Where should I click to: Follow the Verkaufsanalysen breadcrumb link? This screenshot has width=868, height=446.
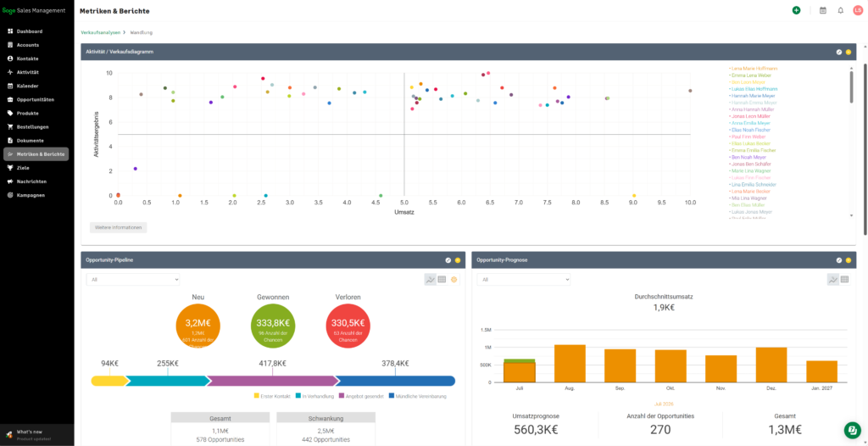tap(101, 33)
